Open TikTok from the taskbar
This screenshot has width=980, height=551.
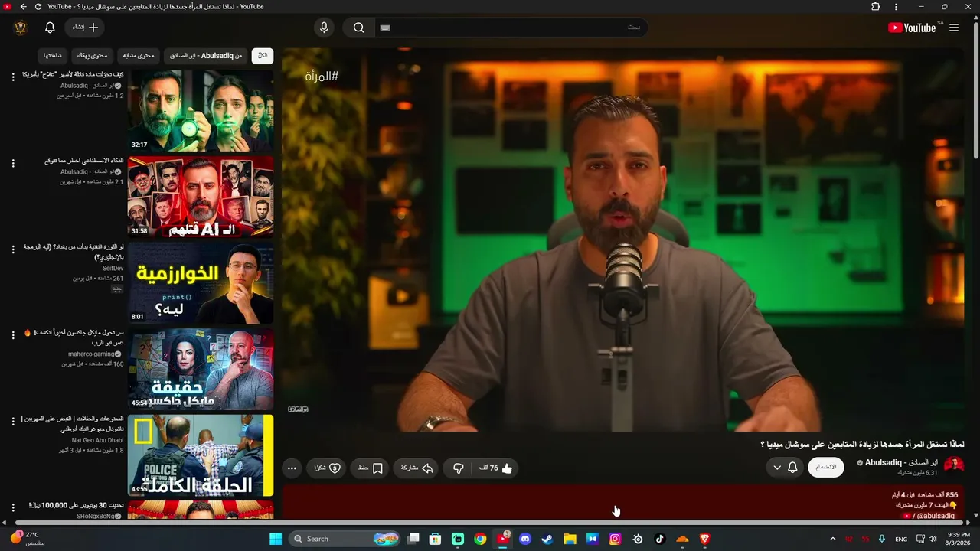pyautogui.click(x=660, y=539)
